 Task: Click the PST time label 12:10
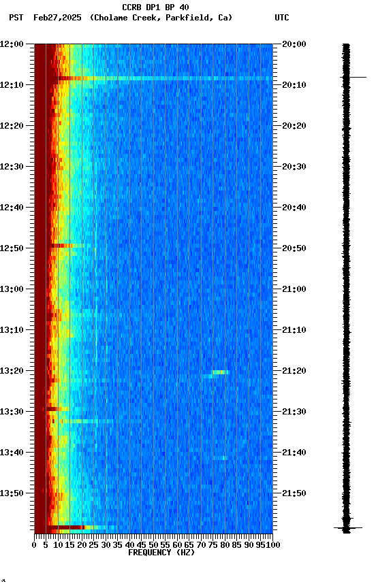pos(12,85)
